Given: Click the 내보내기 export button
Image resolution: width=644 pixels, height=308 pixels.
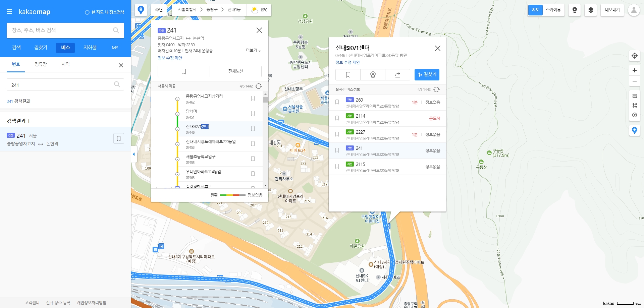Looking at the screenshot, I should point(612,10).
